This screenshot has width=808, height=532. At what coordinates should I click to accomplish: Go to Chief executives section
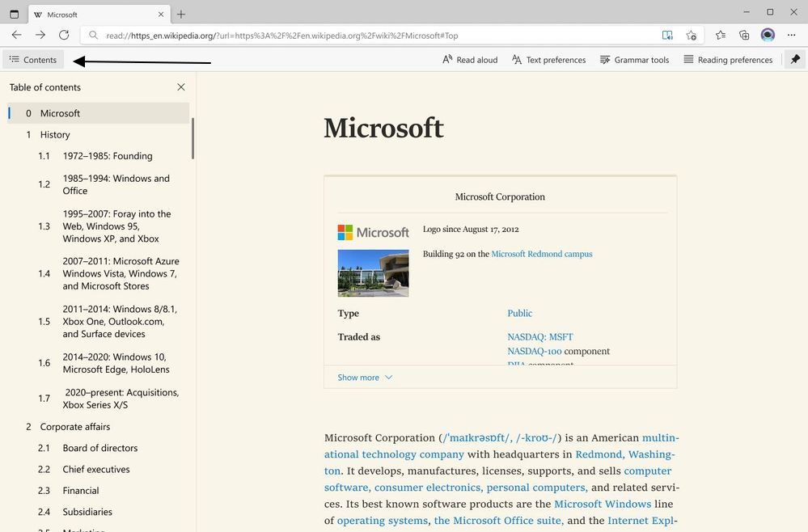[x=99, y=469]
